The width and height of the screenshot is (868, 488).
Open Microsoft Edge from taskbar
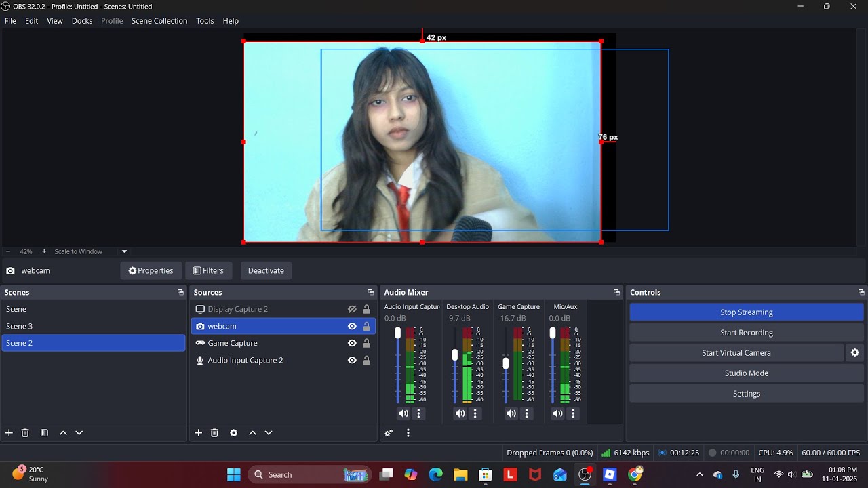point(435,474)
